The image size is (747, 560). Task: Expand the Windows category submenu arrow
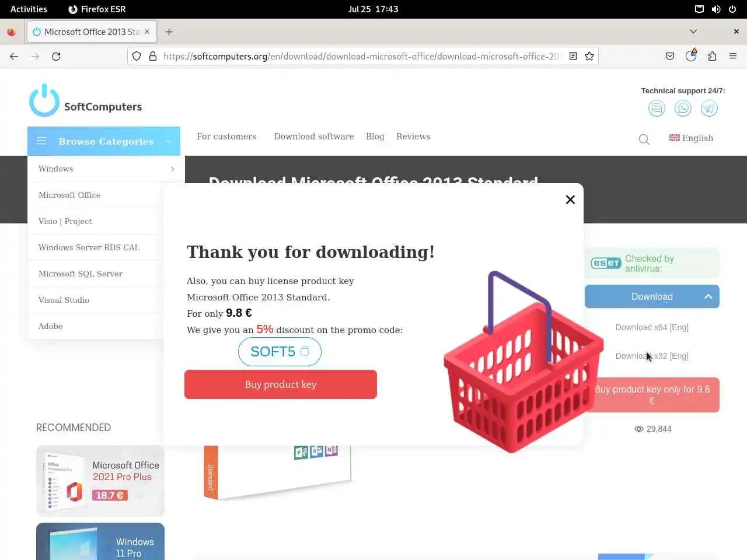[172, 169]
